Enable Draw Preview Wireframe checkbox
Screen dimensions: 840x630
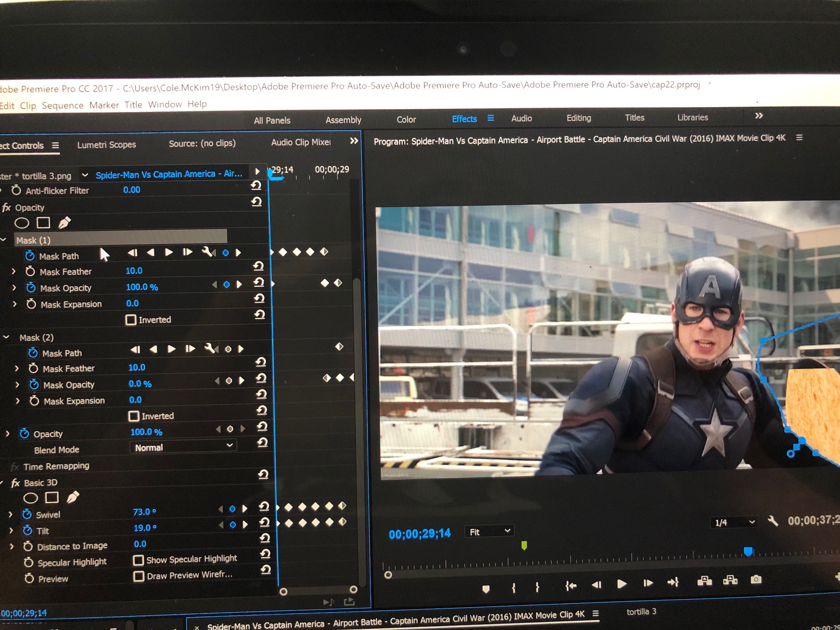(x=139, y=576)
